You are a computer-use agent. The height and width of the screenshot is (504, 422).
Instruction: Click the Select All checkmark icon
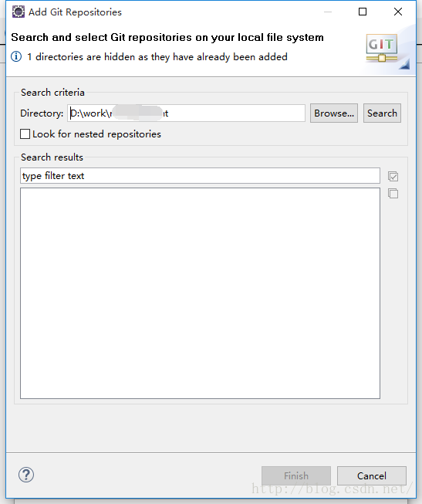tap(393, 176)
